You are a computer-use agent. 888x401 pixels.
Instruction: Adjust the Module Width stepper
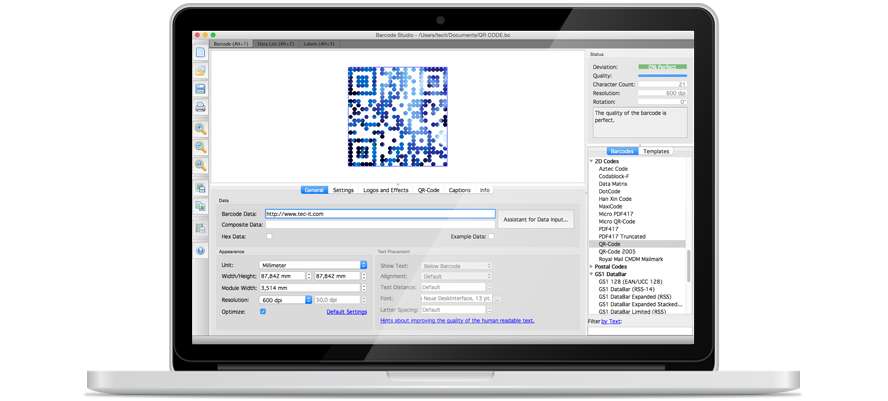tap(365, 288)
